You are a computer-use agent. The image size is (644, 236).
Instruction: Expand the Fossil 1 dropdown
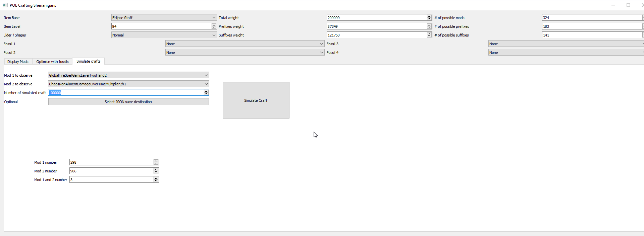click(245, 44)
